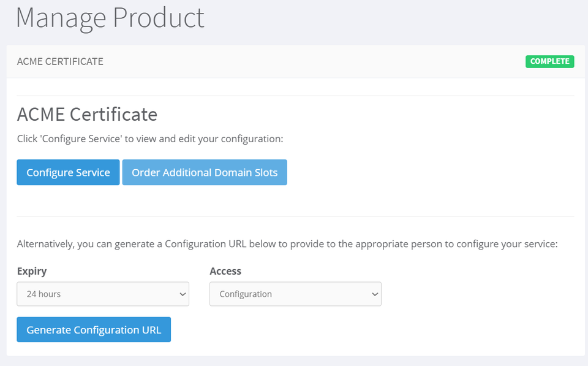588x366 pixels.
Task: Start service configuration via Configure Service
Action: pos(67,172)
